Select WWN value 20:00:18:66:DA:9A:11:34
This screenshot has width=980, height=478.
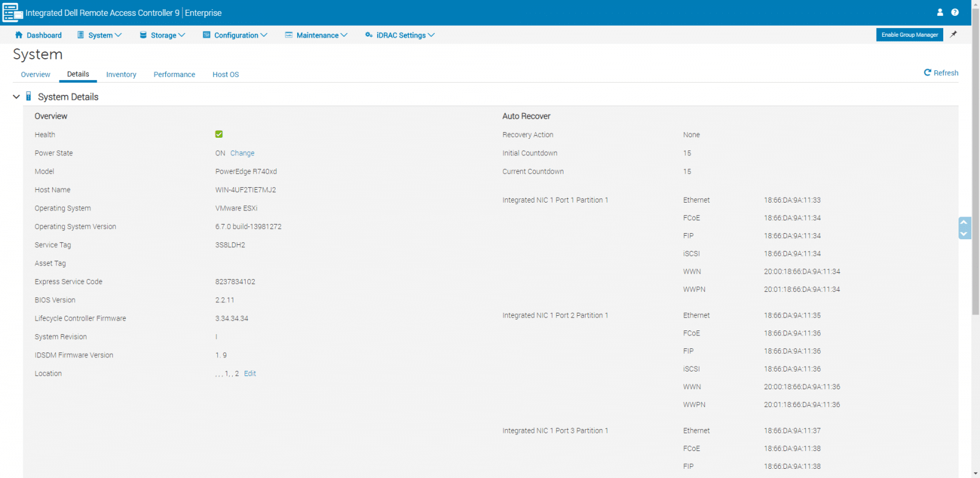(x=802, y=272)
